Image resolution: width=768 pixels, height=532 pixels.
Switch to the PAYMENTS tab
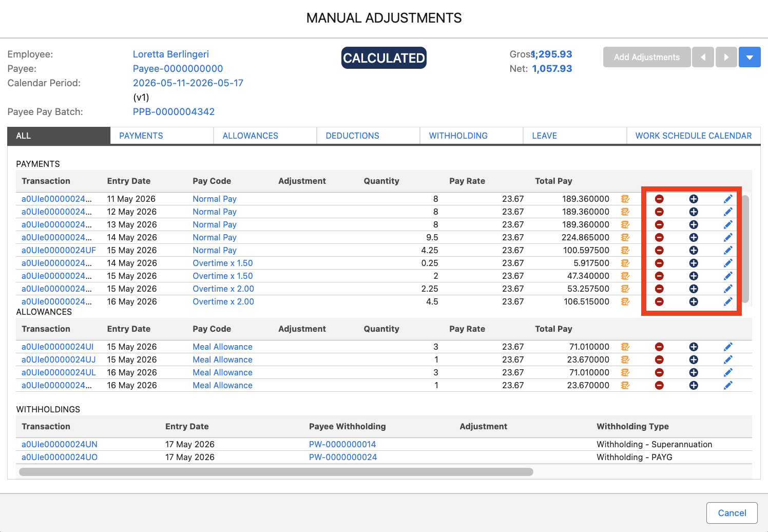[x=162, y=136]
